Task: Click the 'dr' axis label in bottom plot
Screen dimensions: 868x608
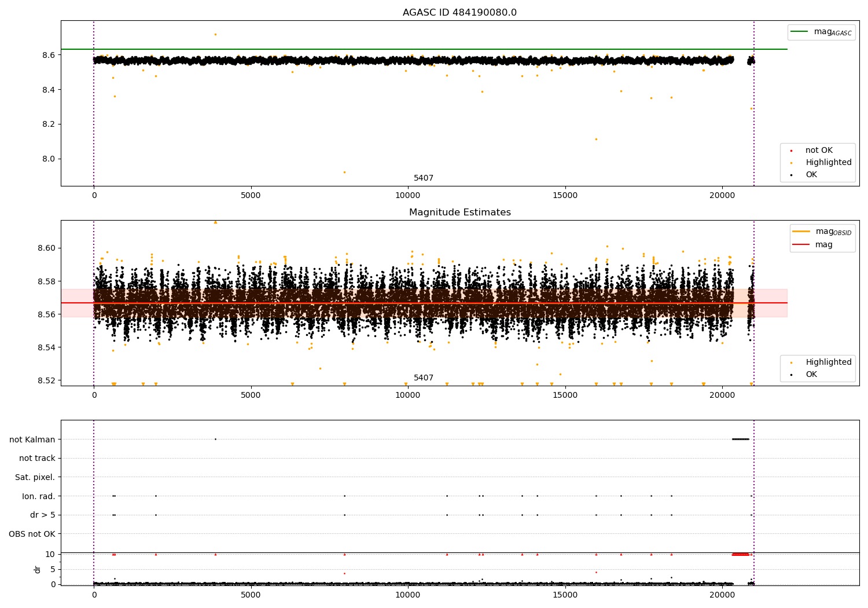Action: click(38, 569)
